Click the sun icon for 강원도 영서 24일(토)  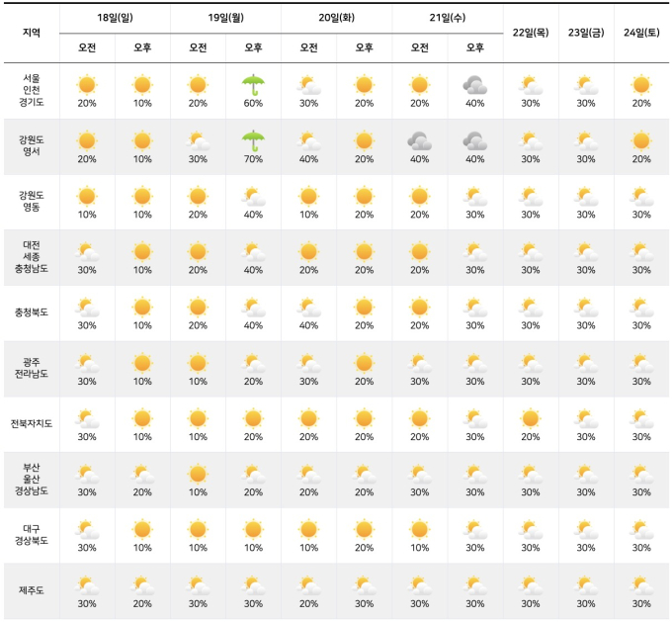[641, 140]
